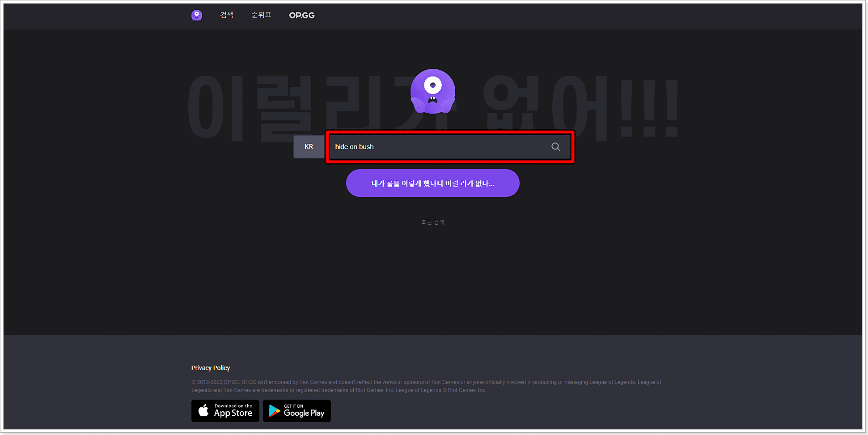Screen dimensions: 868x435
Task: Open the Download on the App Store badge
Action: [225, 410]
